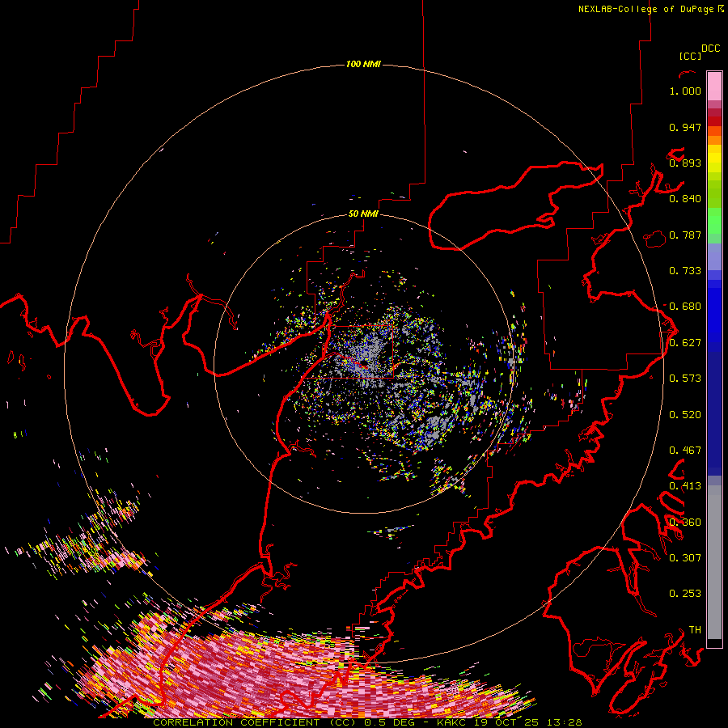Click the 0.787 legend value

[x=685, y=235]
